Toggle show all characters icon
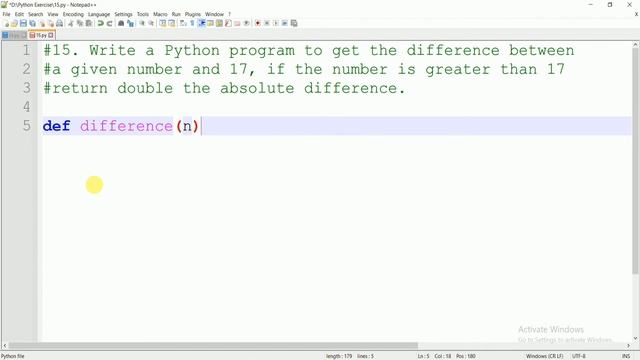This screenshot has width=640, height=360. click(192, 23)
